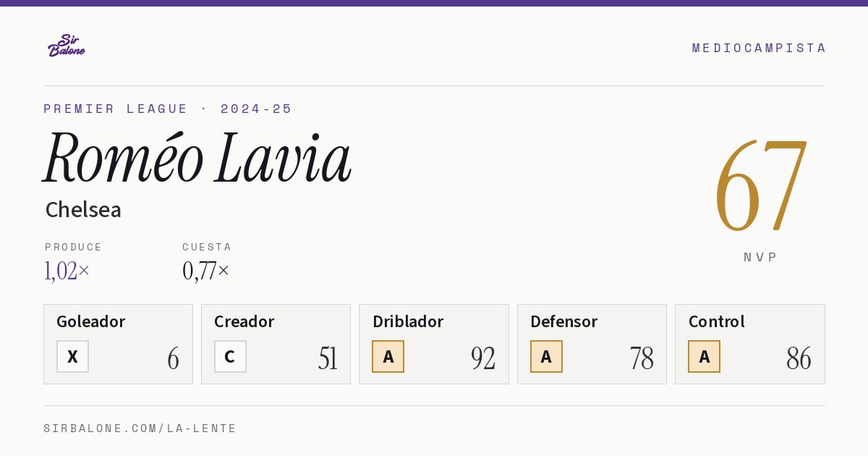Open the sirbalone.com/la-lente link
868x456 pixels.
(x=140, y=428)
